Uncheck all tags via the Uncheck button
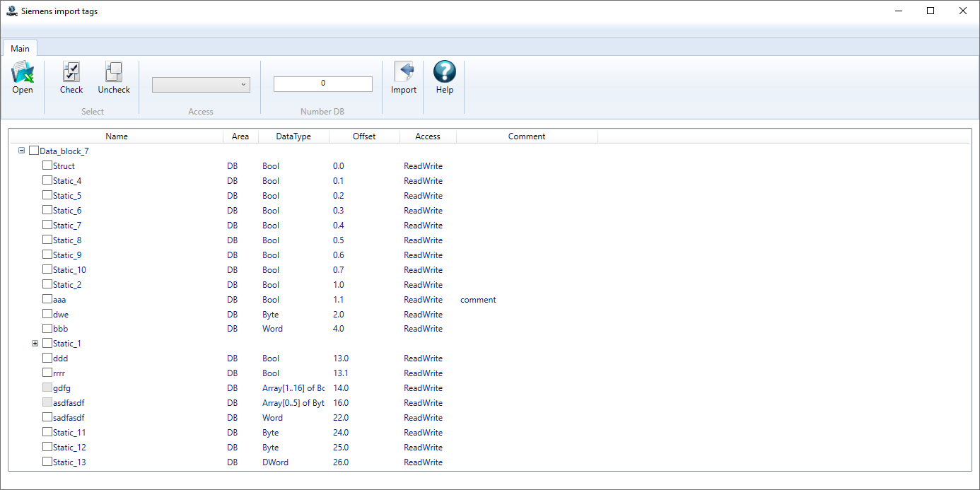This screenshot has height=490, width=980. (114, 78)
